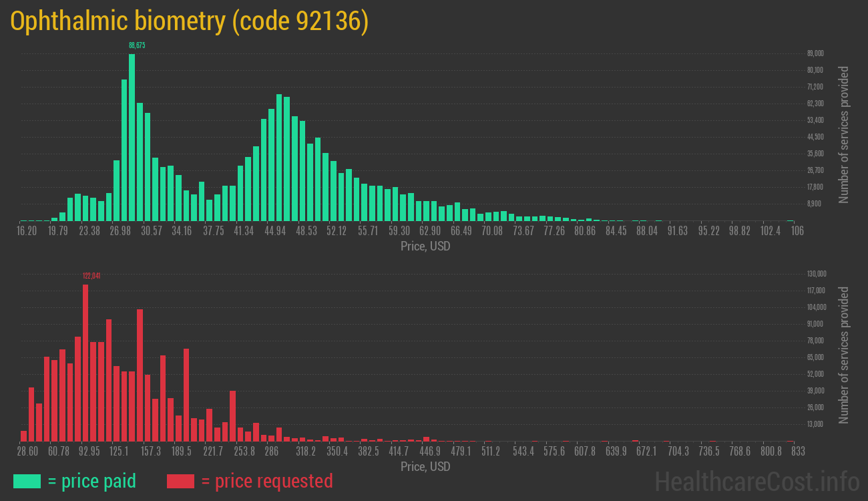
Task: Click the "91,000" y-axis tick label
Action: point(815,324)
